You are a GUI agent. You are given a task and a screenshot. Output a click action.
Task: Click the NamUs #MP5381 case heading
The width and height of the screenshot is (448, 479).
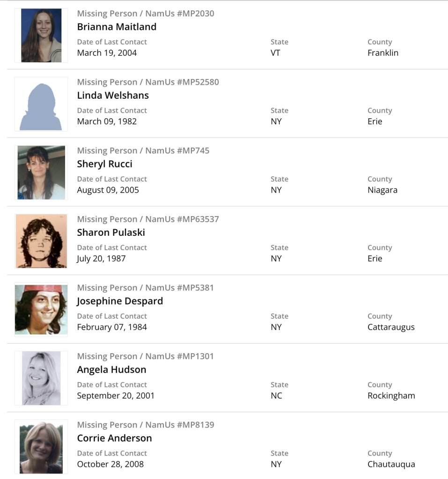click(x=146, y=288)
